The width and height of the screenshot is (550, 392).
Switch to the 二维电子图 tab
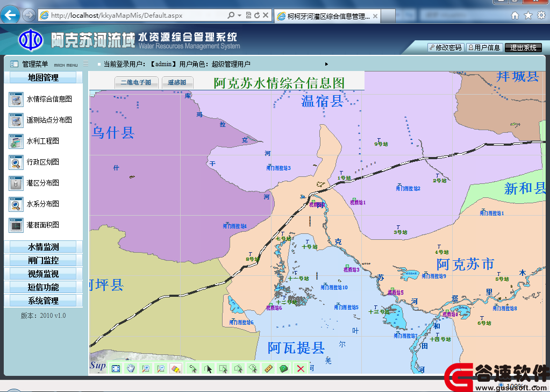tap(137, 82)
